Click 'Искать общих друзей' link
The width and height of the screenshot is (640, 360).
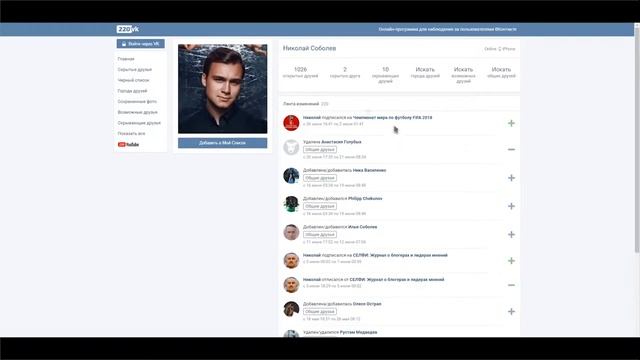point(501,72)
